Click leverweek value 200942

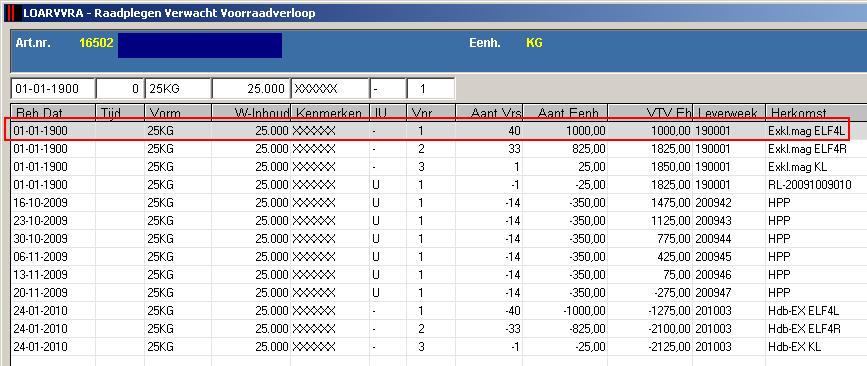(x=714, y=203)
